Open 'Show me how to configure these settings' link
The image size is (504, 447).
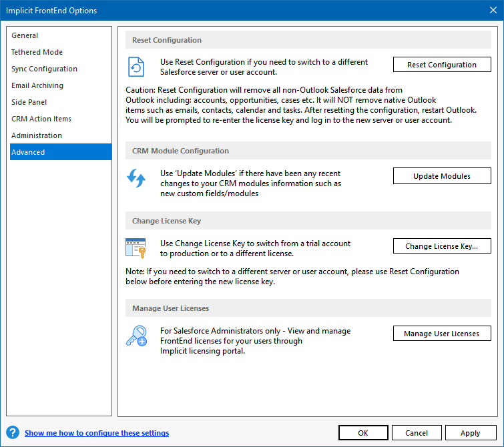[x=97, y=433]
